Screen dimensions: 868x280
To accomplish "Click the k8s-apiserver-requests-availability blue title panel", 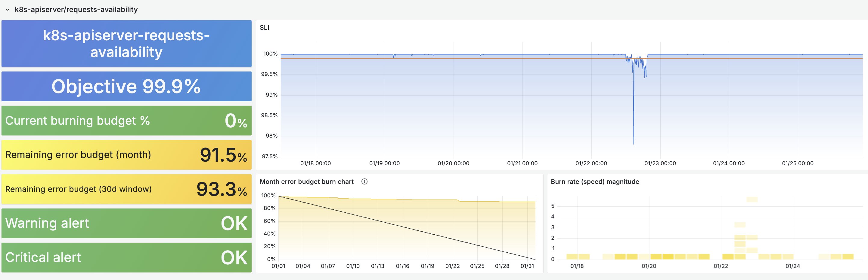I will coord(126,44).
